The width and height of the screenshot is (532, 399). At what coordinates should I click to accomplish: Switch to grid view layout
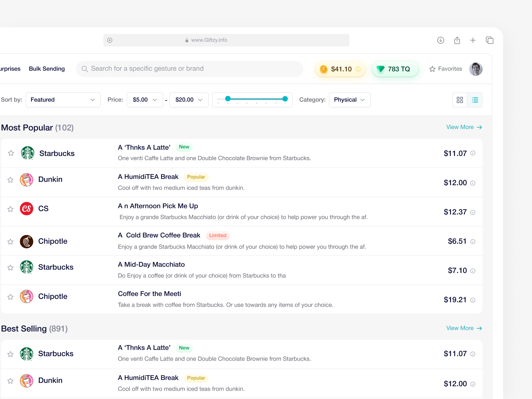click(x=460, y=100)
